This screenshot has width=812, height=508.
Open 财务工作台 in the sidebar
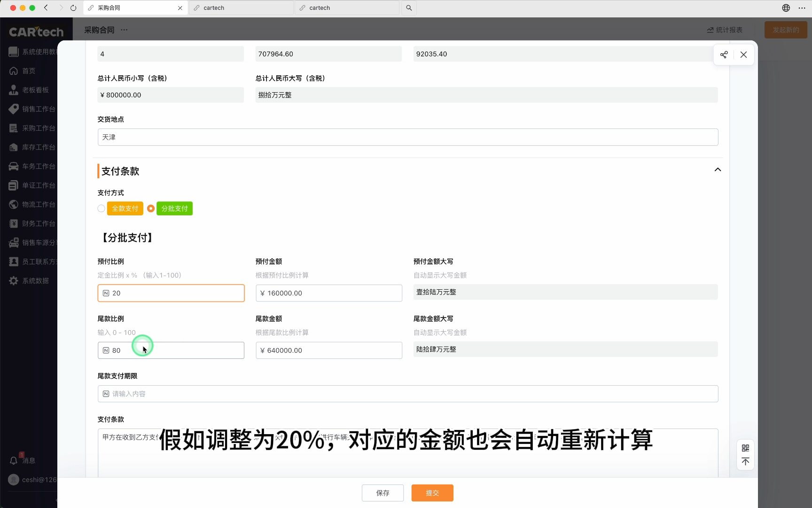[38, 223]
